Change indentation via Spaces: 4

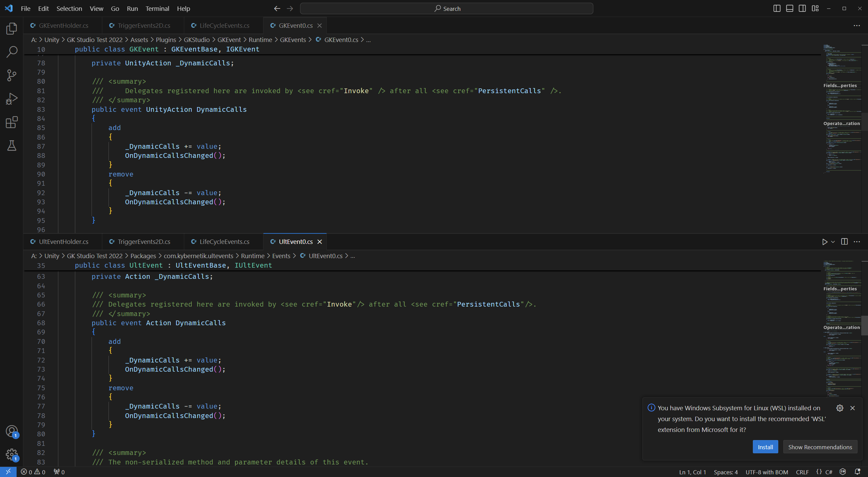[726, 472]
